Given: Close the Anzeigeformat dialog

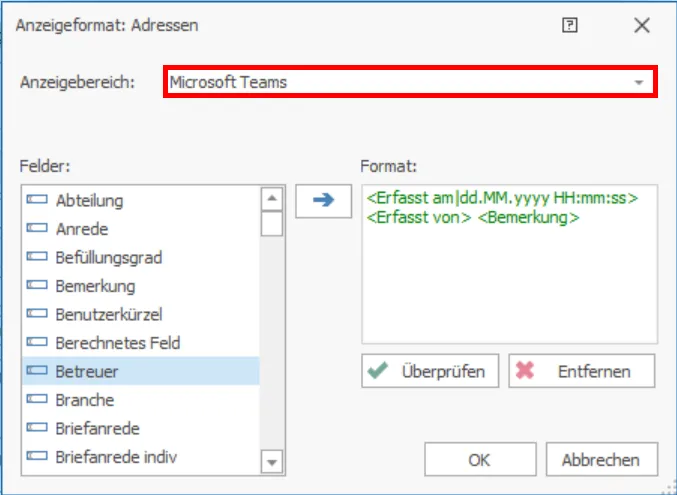Looking at the screenshot, I should point(642,25).
